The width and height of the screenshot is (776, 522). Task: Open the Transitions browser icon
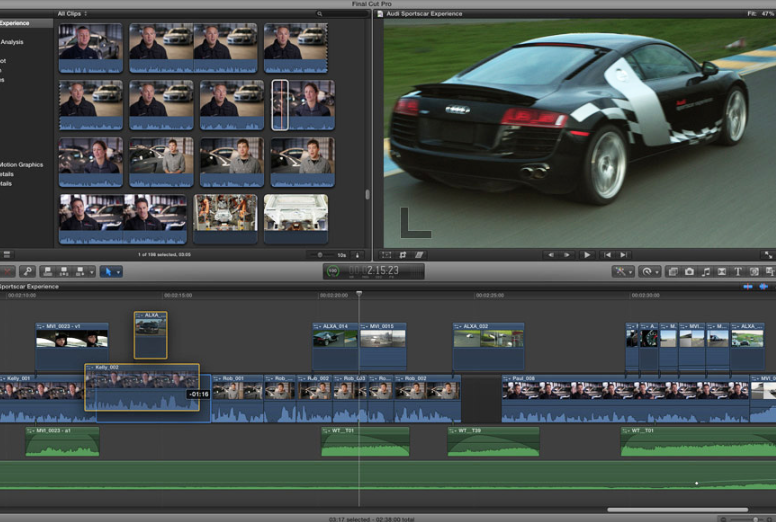(722, 271)
